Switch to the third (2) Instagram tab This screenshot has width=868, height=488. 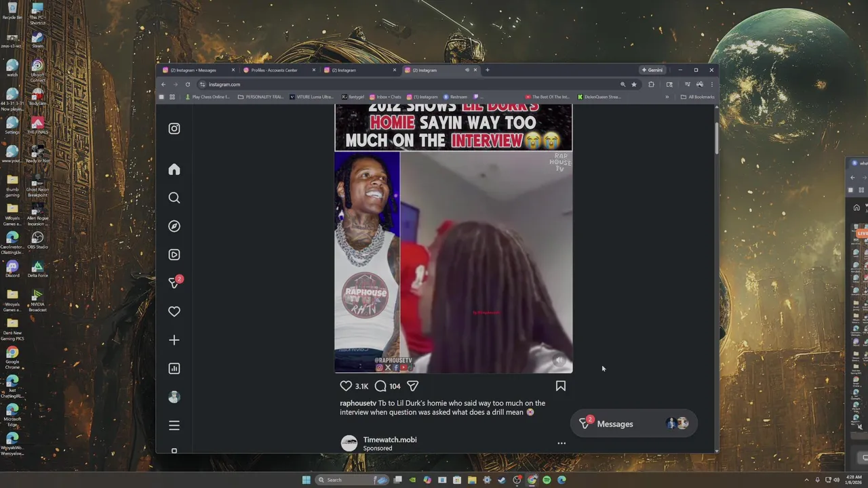click(x=359, y=70)
